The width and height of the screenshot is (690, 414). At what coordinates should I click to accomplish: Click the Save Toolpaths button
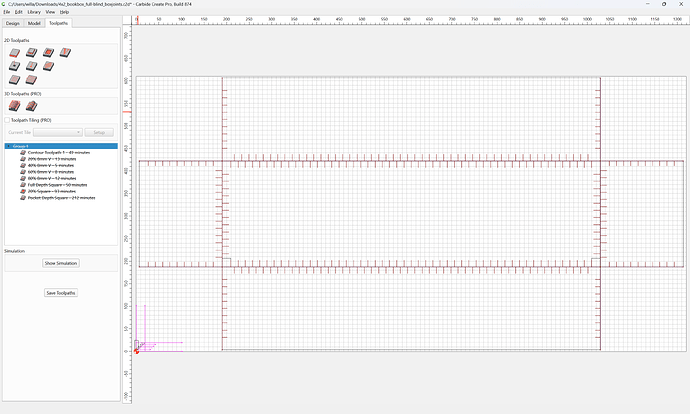pyautogui.click(x=61, y=293)
